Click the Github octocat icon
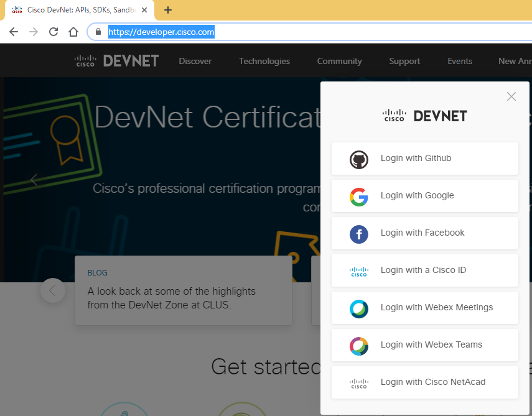Viewport: 532px width, 416px height. point(359,160)
